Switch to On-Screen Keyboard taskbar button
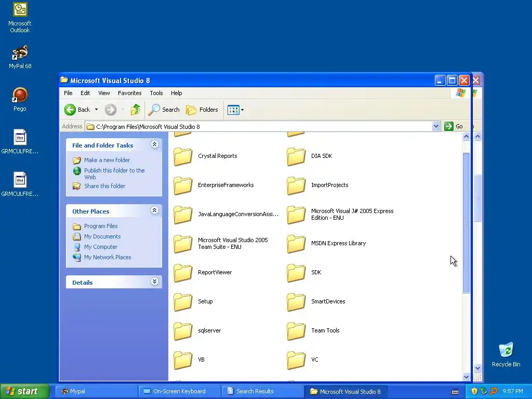Screen dimensions: 532x399 180,391
